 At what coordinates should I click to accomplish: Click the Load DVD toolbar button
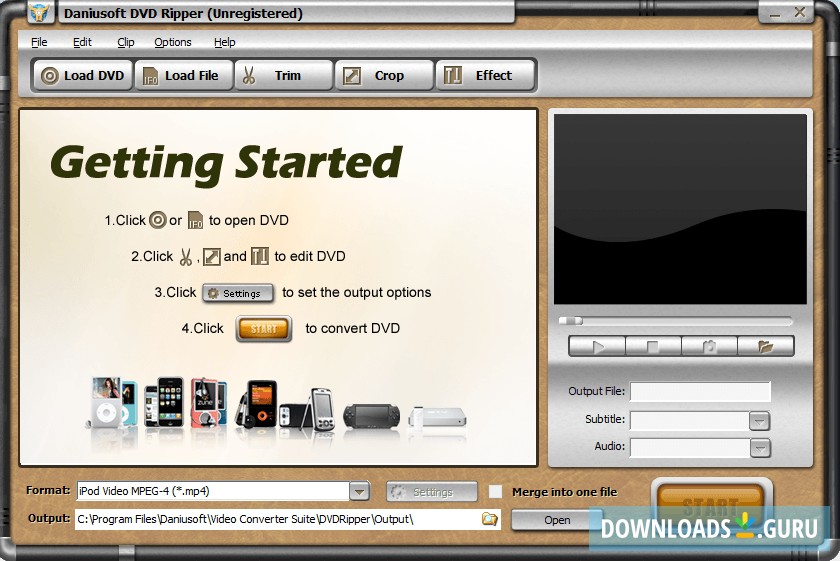pyautogui.click(x=82, y=76)
